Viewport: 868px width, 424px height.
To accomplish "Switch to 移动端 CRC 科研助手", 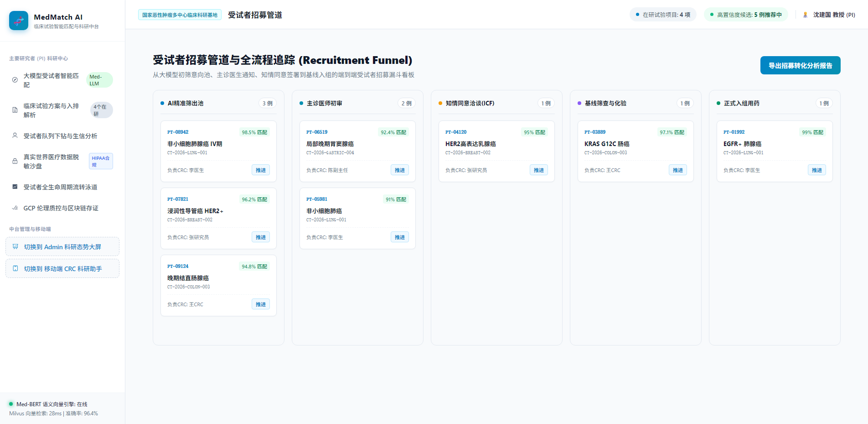I will (62, 268).
